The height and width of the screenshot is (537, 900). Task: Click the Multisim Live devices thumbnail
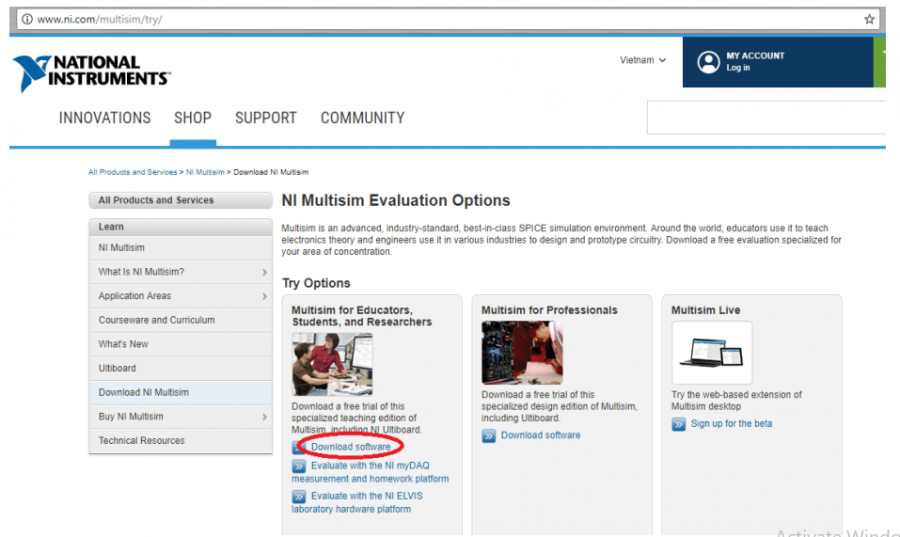click(711, 353)
